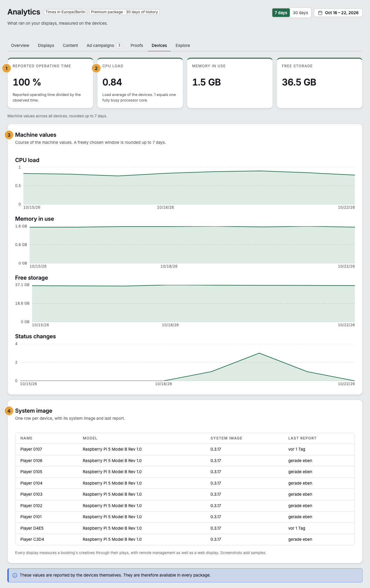
Task: Switch to the 30 days range
Action: pyautogui.click(x=300, y=13)
